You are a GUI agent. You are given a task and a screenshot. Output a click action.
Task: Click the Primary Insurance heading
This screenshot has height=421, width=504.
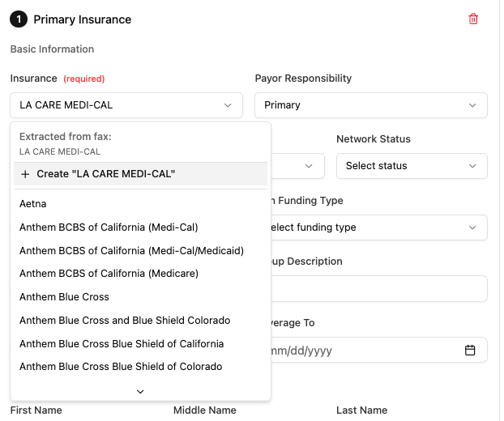pyautogui.click(x=83, y=19)
